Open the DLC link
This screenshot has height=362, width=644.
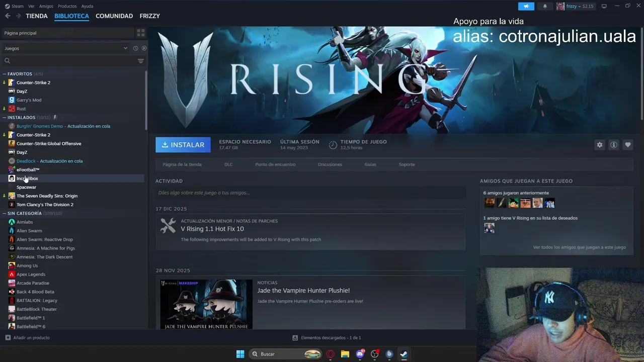point(228,164)
